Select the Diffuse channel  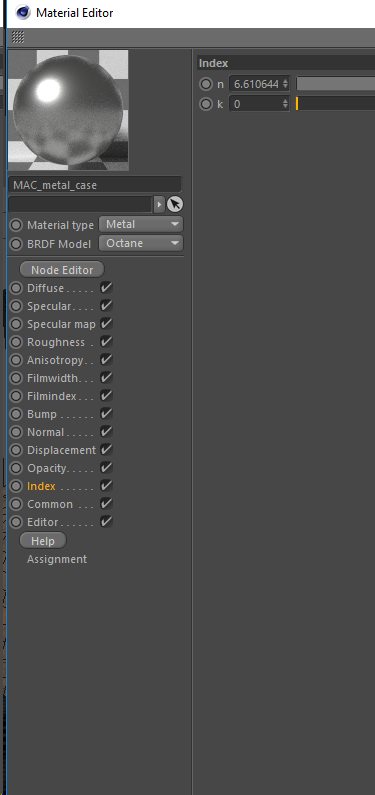pos(46,288)
